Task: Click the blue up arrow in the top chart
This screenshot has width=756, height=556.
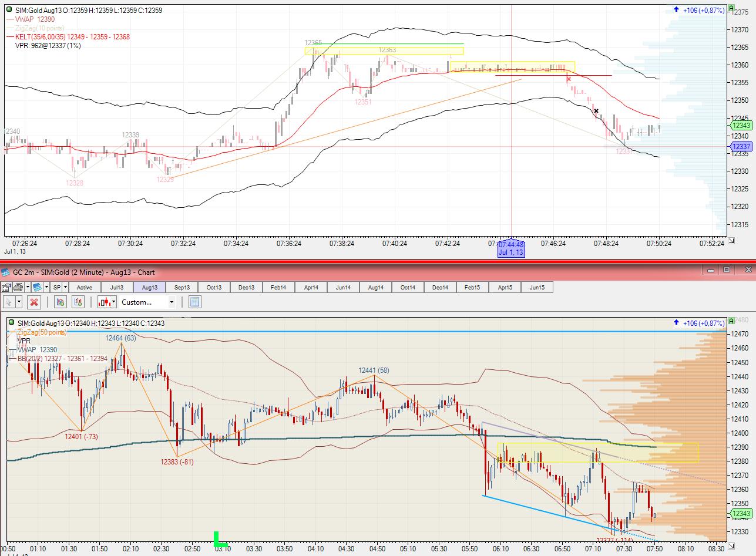Action: [x=677, y=10]
